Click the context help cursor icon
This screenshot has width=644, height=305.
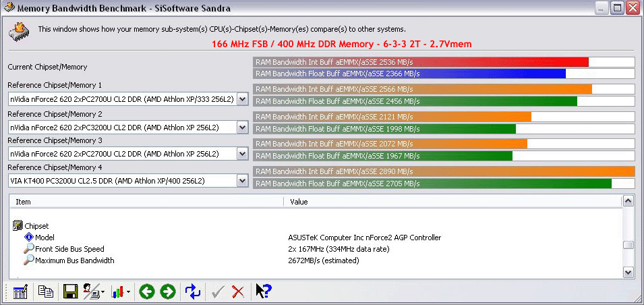[263, 292]
